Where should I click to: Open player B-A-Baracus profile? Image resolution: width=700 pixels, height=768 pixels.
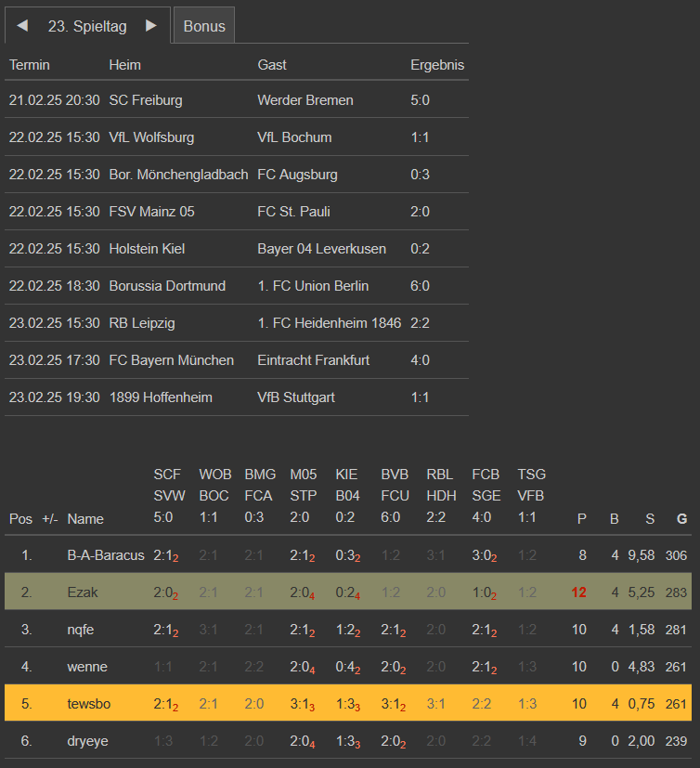[x=106, y=555]
